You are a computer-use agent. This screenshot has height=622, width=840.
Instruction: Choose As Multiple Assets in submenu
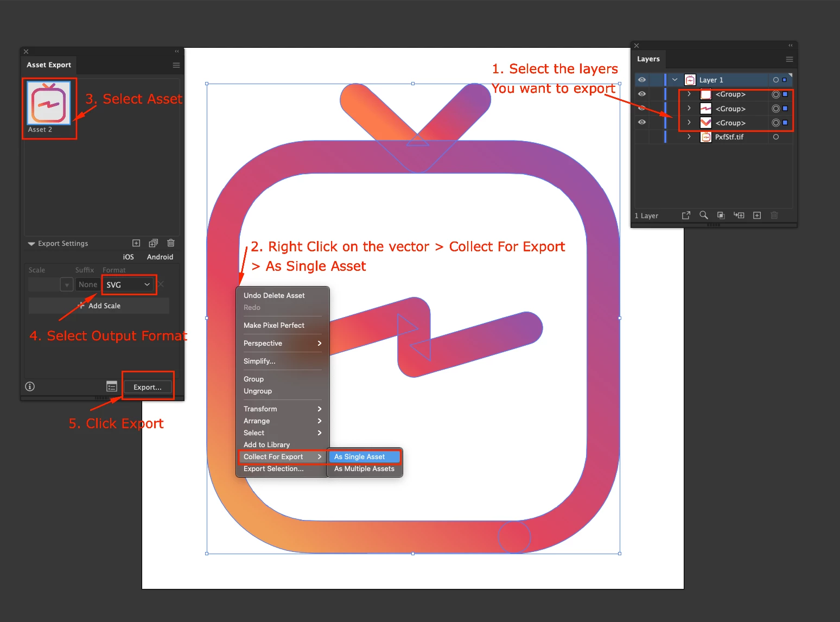tap(365, 469)
